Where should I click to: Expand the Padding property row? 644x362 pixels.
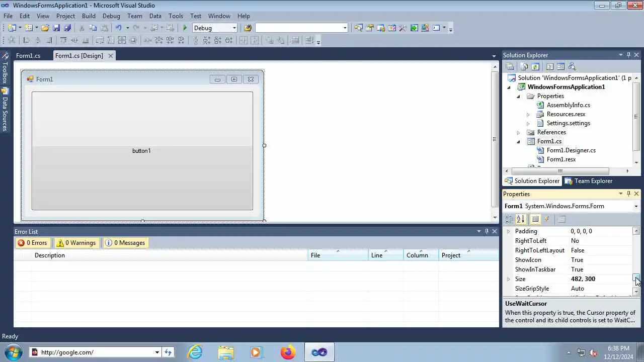508,231
